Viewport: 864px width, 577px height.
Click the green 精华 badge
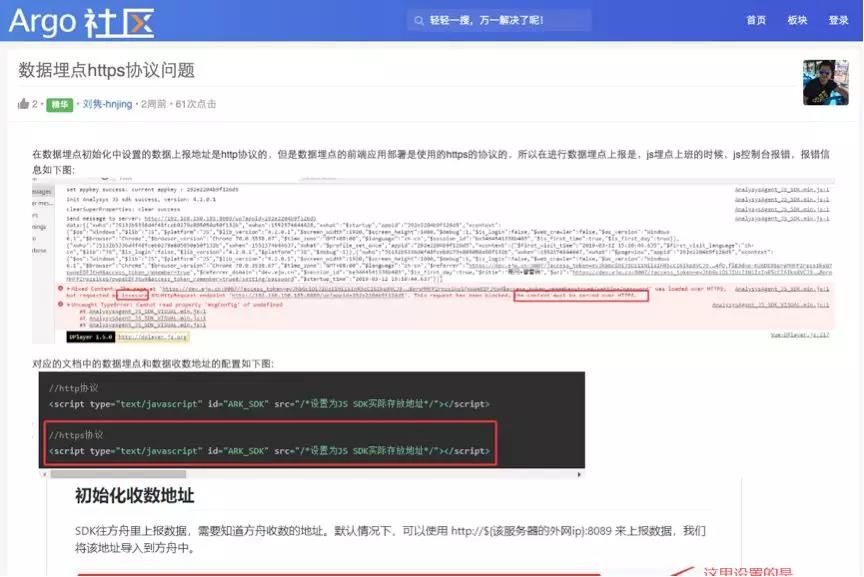point(60,104)
